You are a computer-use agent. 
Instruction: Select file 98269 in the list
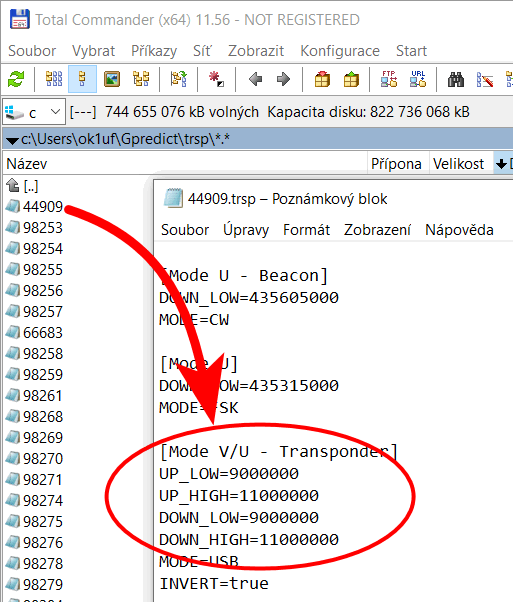(43, 438)
